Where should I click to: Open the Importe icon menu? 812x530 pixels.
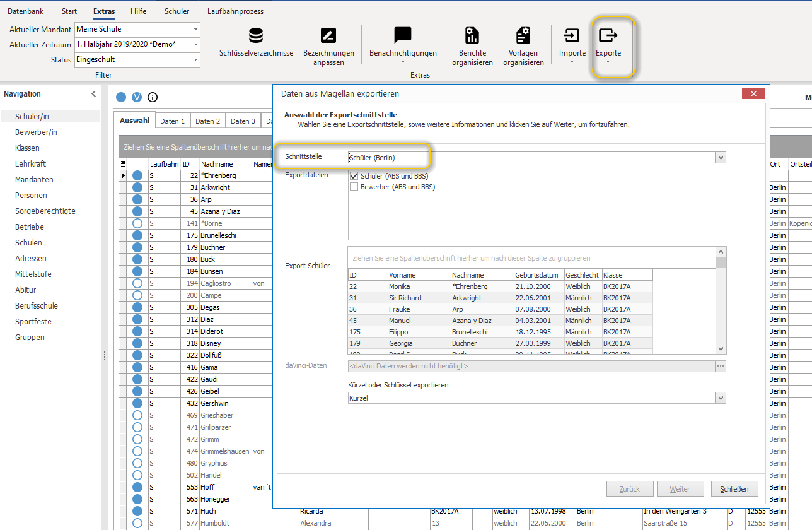point(572,35)
